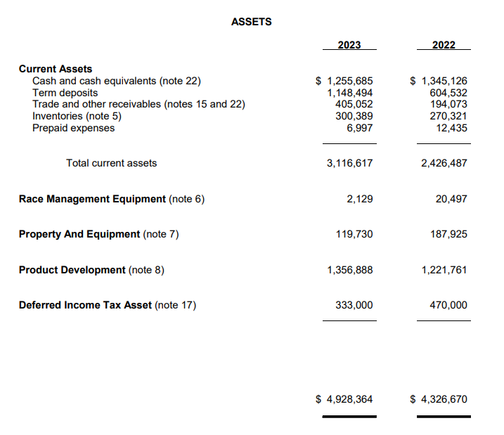This screenshot has width=504, height=435.
Task: Click term deposits value 1,148,494
Action: pyautogui.click(x=350, y=93)
